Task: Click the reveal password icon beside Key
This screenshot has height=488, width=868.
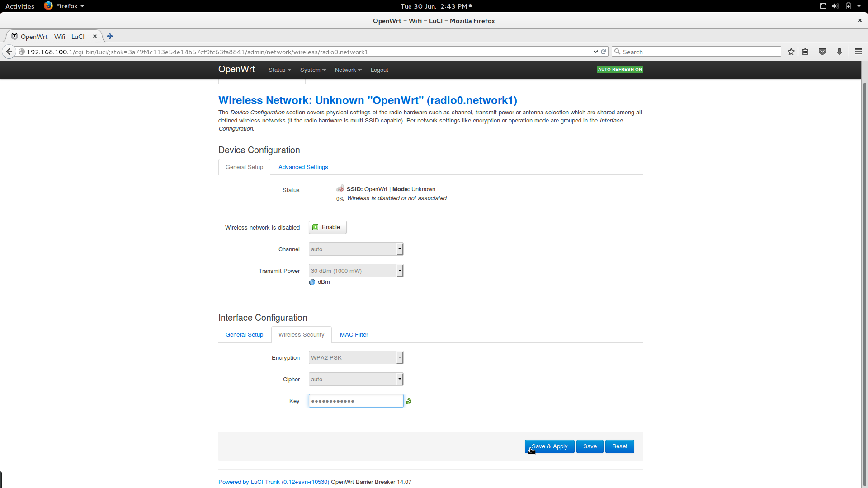Action: coord(409,401)
